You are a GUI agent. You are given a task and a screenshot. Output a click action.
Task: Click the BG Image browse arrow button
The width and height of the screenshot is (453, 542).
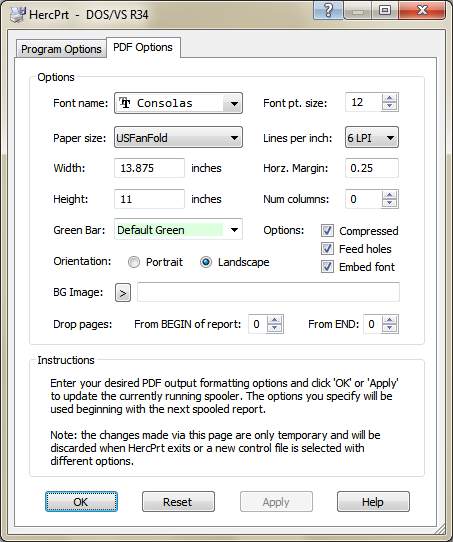(123, 293)
